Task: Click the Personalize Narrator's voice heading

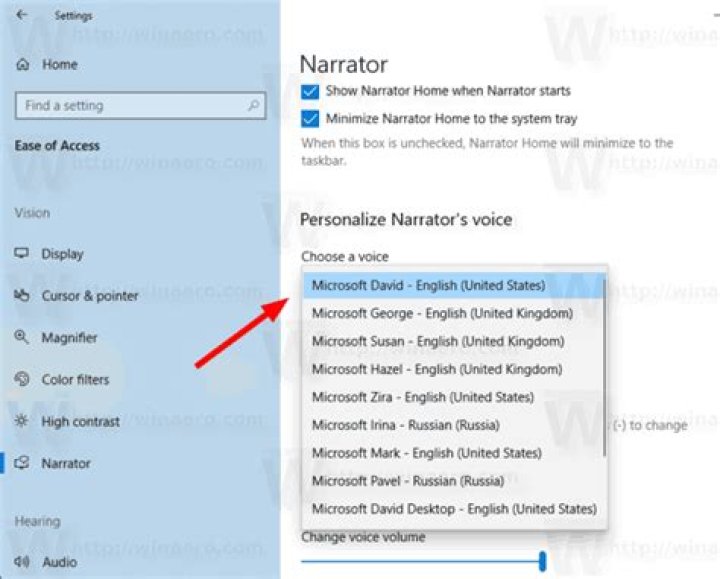Action: pos(406,219)
